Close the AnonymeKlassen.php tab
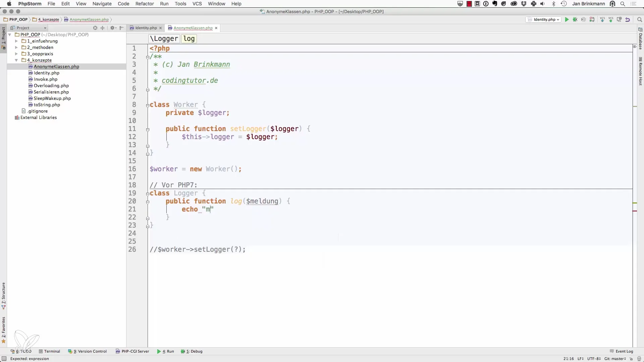 pyautogui.click(x=216, y=28)
